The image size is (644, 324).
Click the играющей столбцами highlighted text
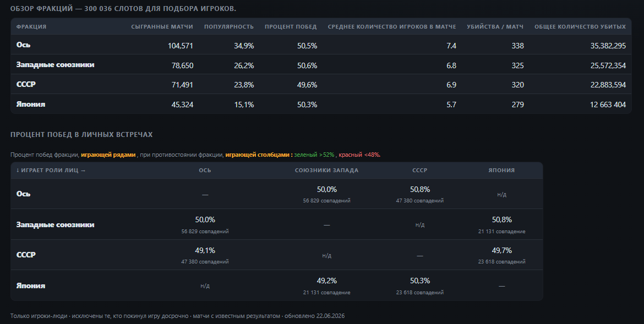259,155
